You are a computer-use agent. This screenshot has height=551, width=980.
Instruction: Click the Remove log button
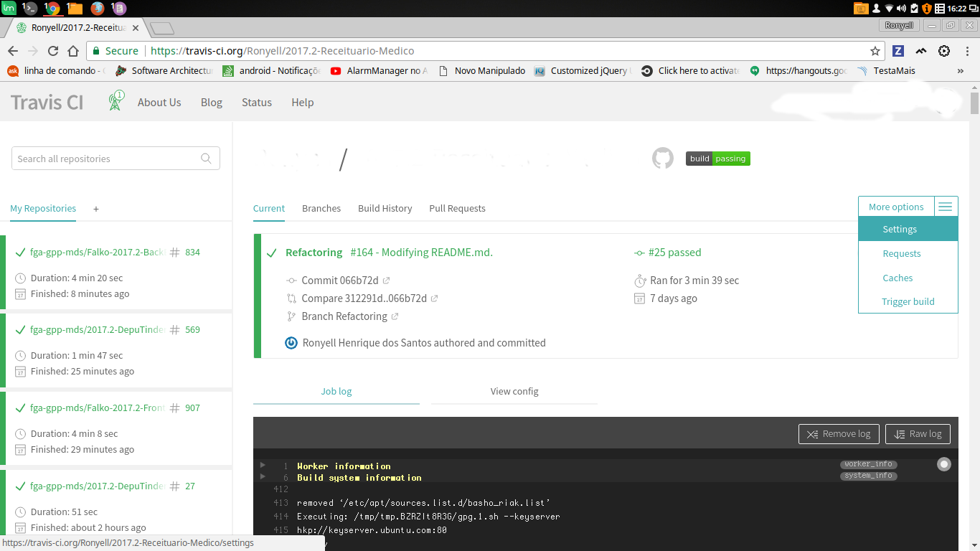coord(839,434)
